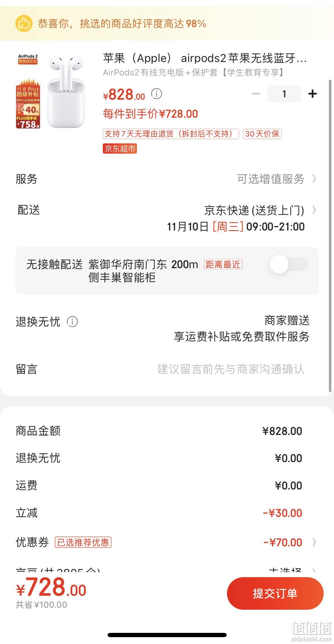Toggle the 无接触配送 switch
Image resolution: width=334 pixels, height=644 pixels.
(289, 264)
